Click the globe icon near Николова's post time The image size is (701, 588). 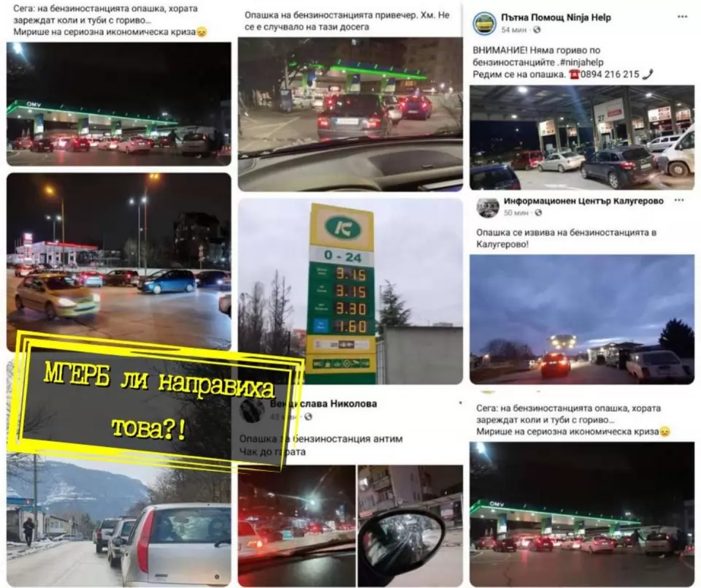pyautogui.click(x=308, y=417)
